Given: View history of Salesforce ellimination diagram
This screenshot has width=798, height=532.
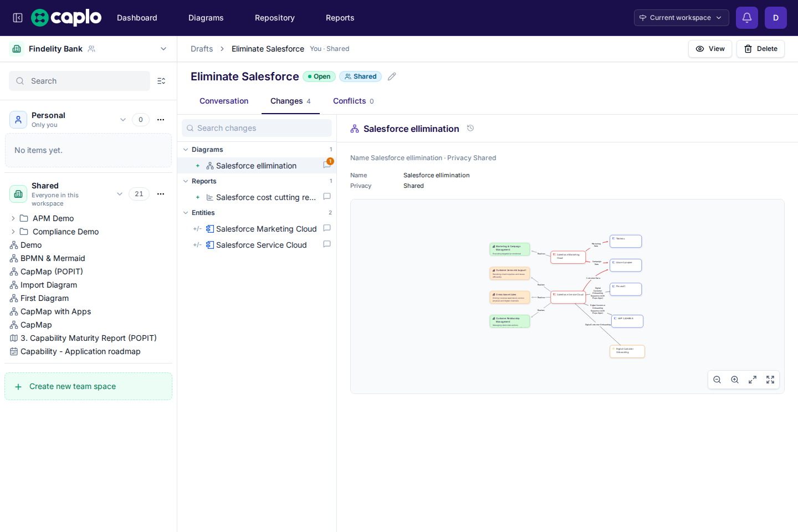Looking at the screenshot, I should click(470, 129).
